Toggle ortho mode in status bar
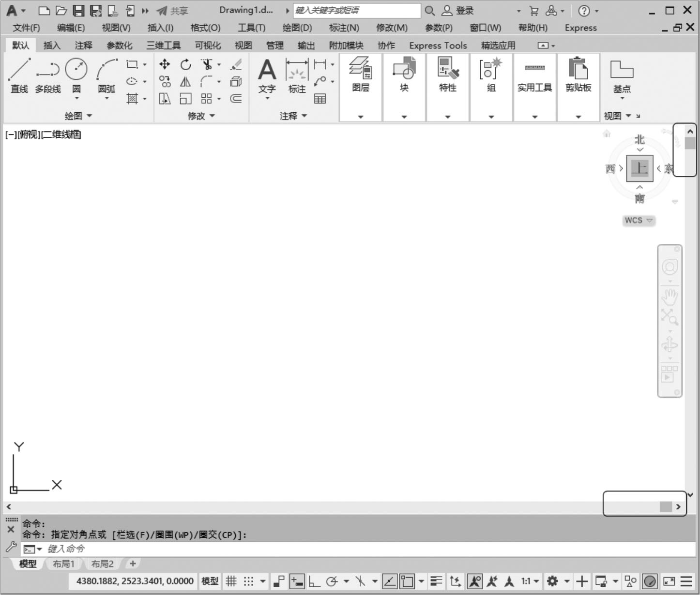The height and width of the screenshot is (595, 700). click(x=315, y=581)
